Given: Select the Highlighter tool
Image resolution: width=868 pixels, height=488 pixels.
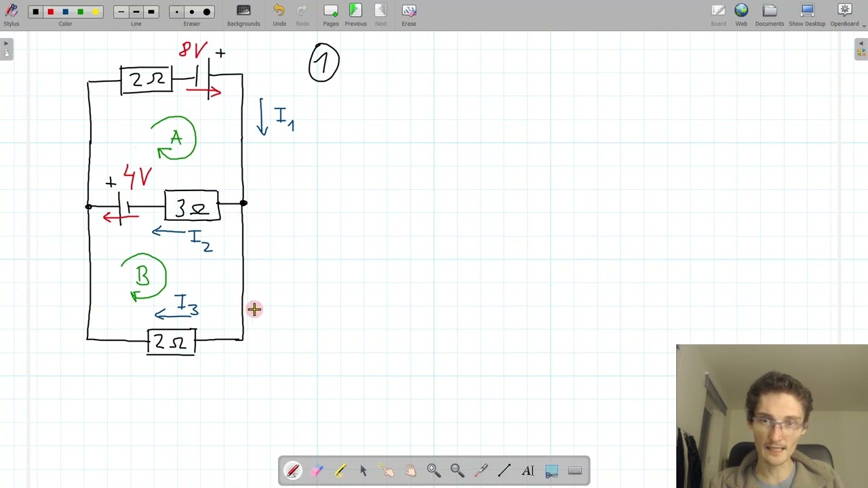Looking at the screenshot, I should click(x=340, y=470).
